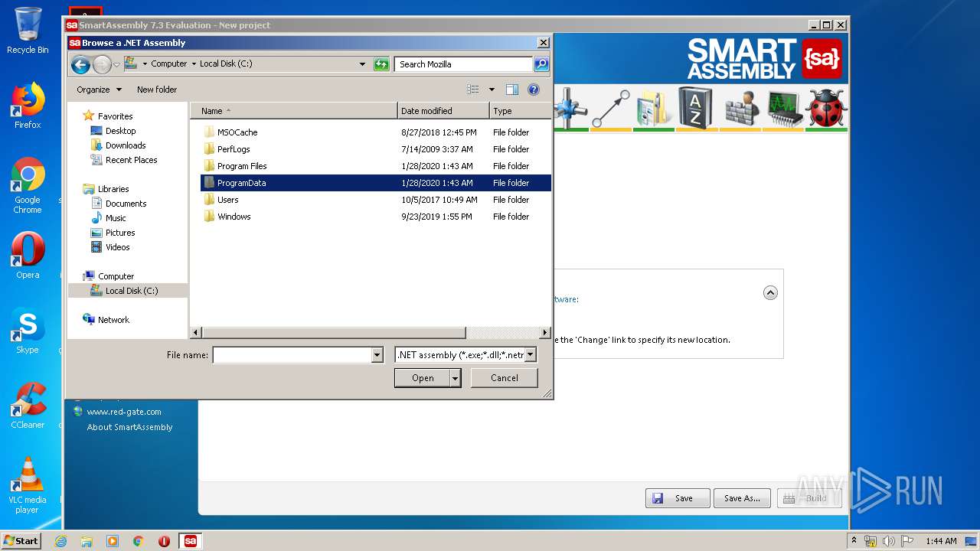This screenshot has width=980, height=551.
Task: Open the Music library
Action: [x=116, y=218]
